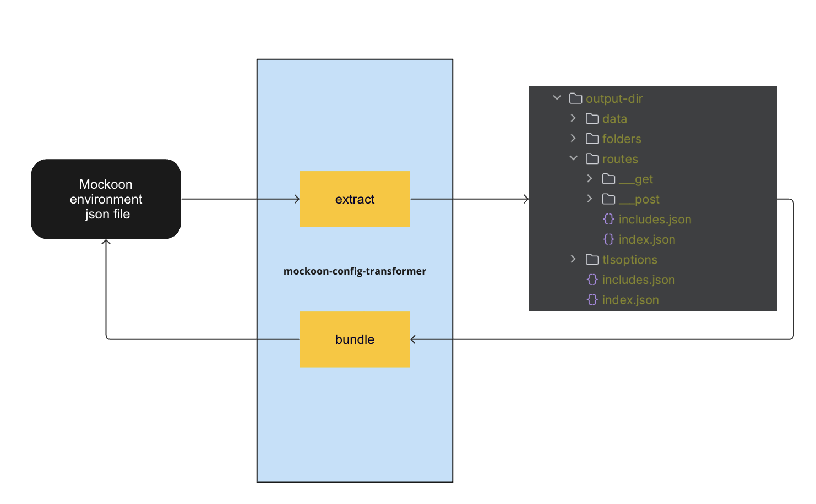Expand the data folder chevron

pyautogui.click(x=573, y=118)
